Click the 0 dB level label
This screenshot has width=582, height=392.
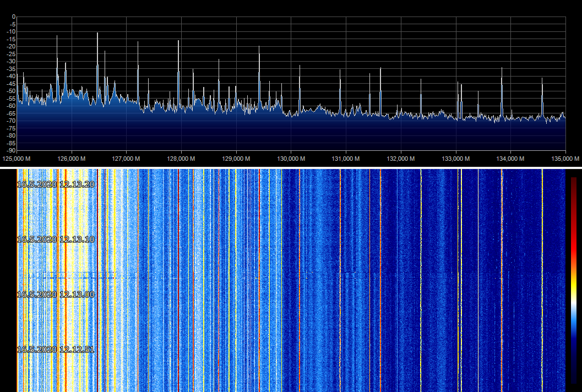click(13, 17)
